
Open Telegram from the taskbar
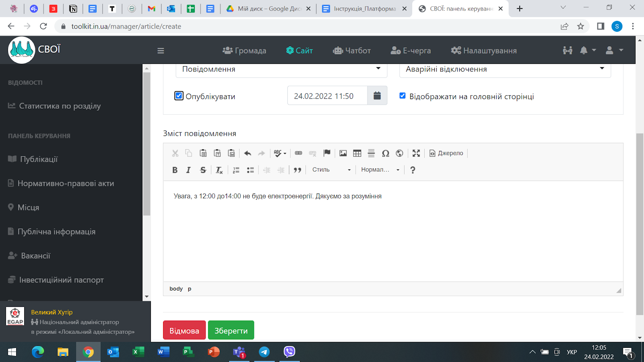pos(264,352)
